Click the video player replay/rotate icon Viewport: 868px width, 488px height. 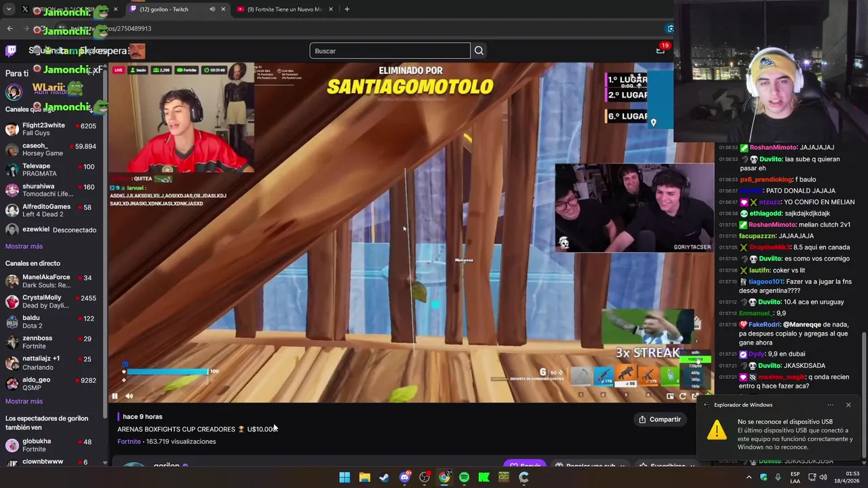[x=683, y=396]
